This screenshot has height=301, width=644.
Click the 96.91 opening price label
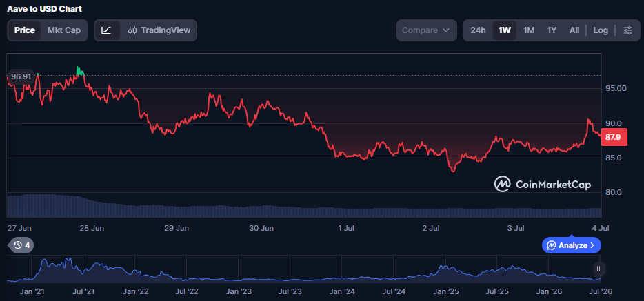pos(21,76)
